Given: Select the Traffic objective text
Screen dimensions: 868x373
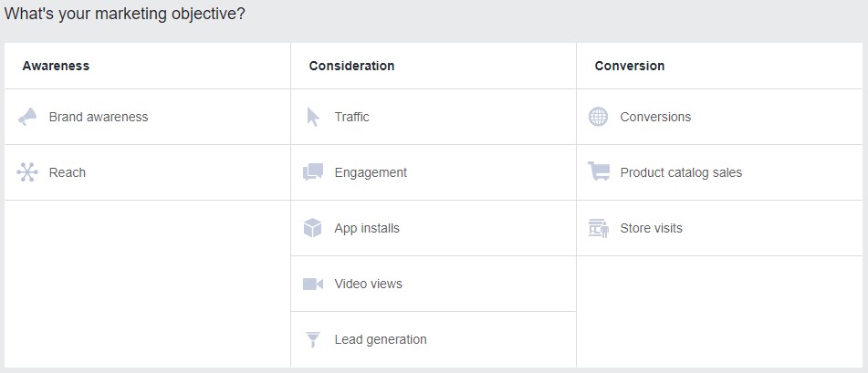Looking at the screenshot, I should pos(351,117).
